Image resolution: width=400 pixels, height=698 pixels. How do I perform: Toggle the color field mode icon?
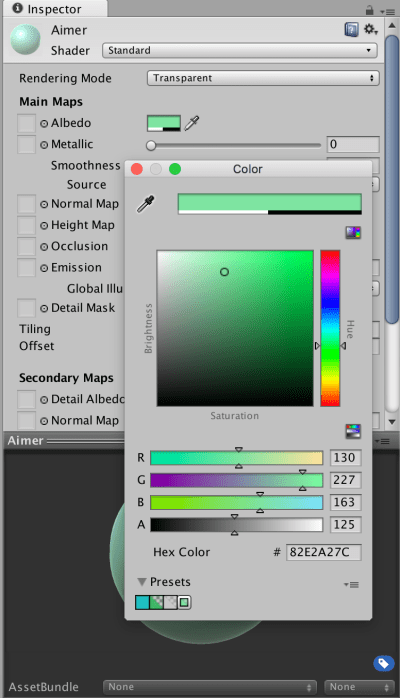(x=353, y=232)
